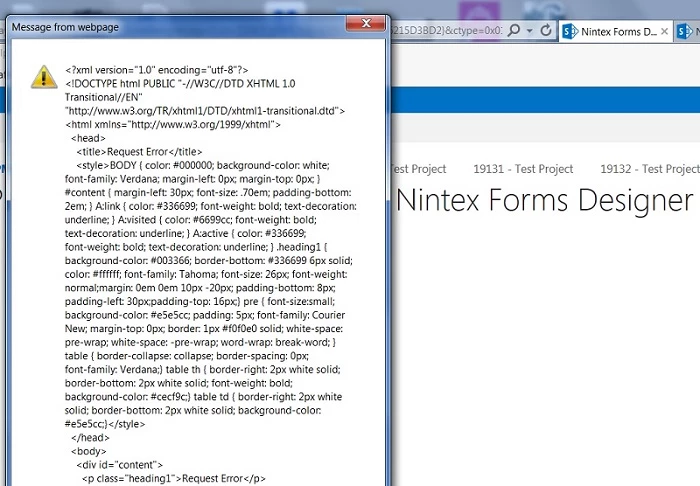Image resolution: width=700 pixels, height=486 pixels.
Task: Open the 19131 - Test Project link
Action: (x=523, y=169)
